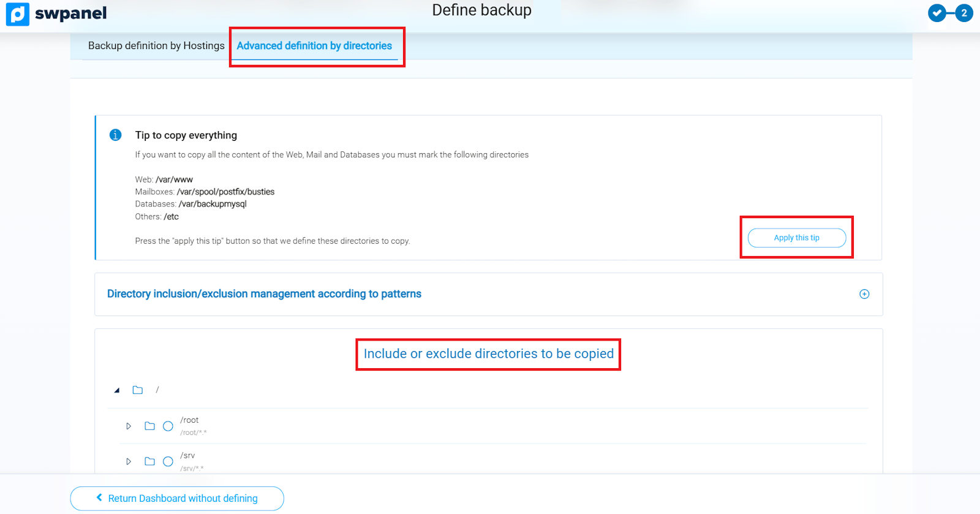Image resolution: width=980 pixels, height=514 pixels.
Task: Collapse the / root tree node
Action: (116, 390)
